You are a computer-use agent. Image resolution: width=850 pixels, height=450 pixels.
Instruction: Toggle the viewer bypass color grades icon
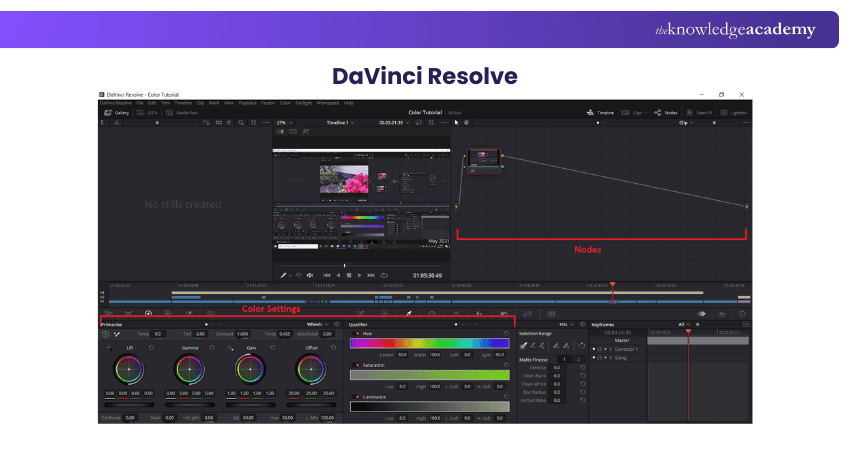(418, 123)
